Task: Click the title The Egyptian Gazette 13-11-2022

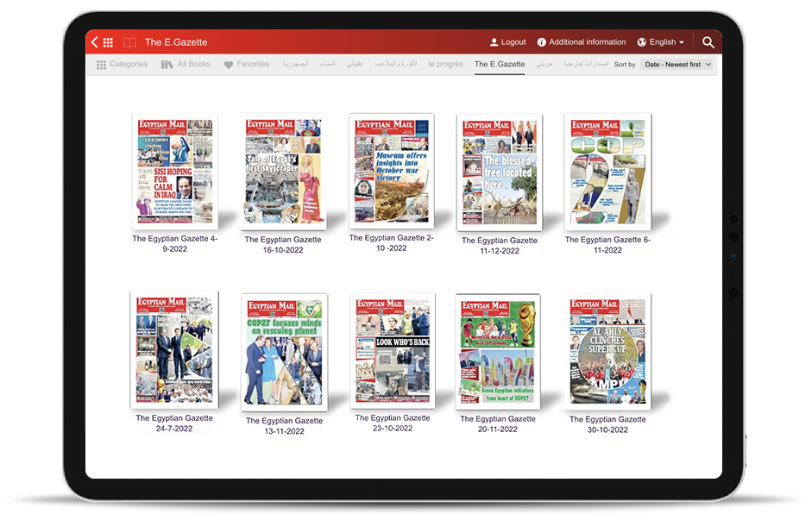Action: [284, 426]
